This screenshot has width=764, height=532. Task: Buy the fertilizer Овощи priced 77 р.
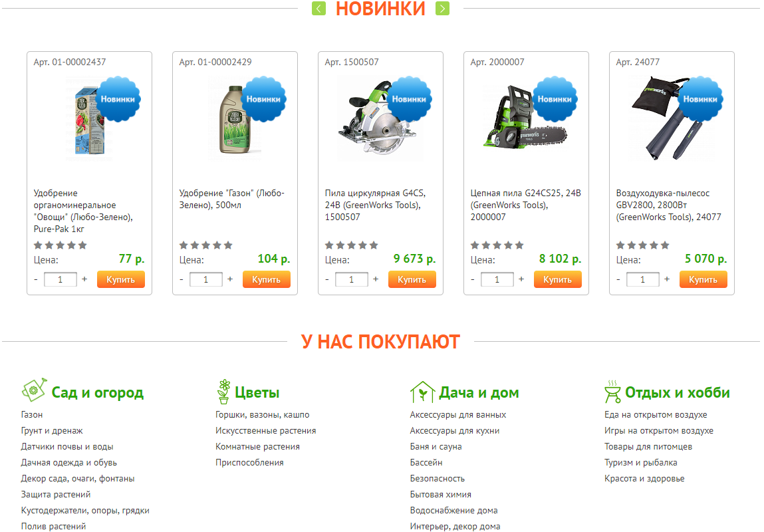pos(121,280)
